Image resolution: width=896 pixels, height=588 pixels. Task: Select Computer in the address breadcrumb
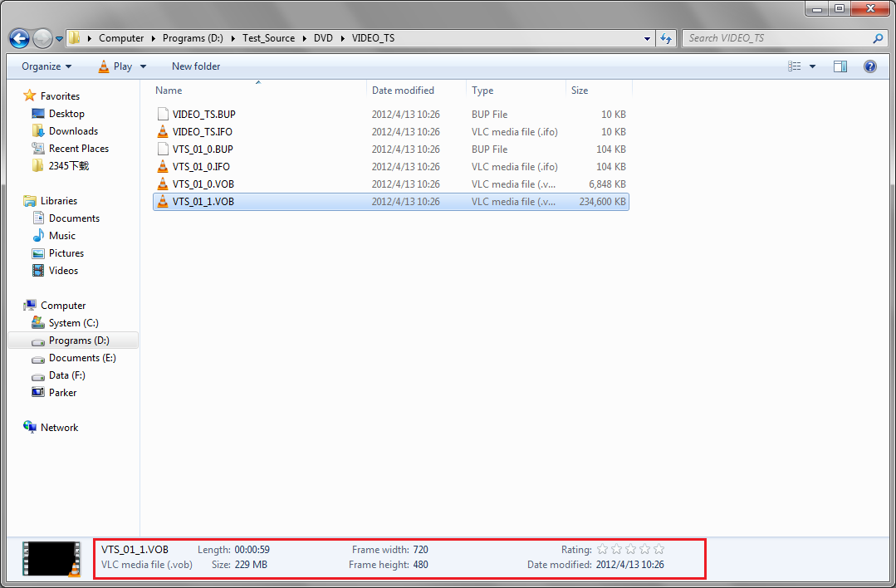click(x=121, y=38)
